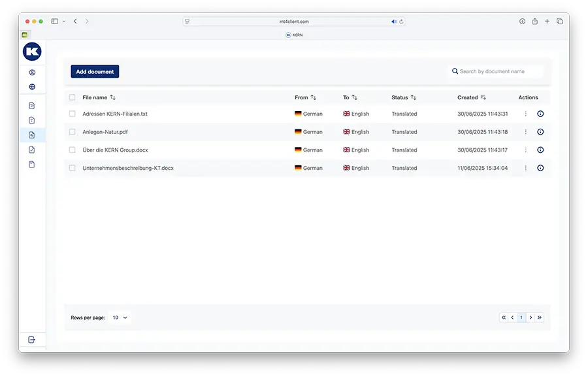Viewport: 588px width, 377px height.
Task: Sort table by File name column
Action: point(113,97)
